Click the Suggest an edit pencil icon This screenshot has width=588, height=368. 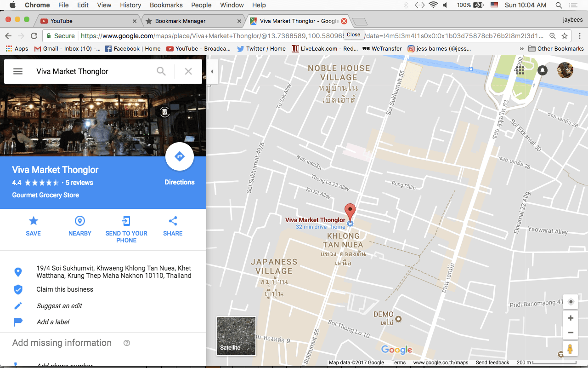[x=18, y=306]
